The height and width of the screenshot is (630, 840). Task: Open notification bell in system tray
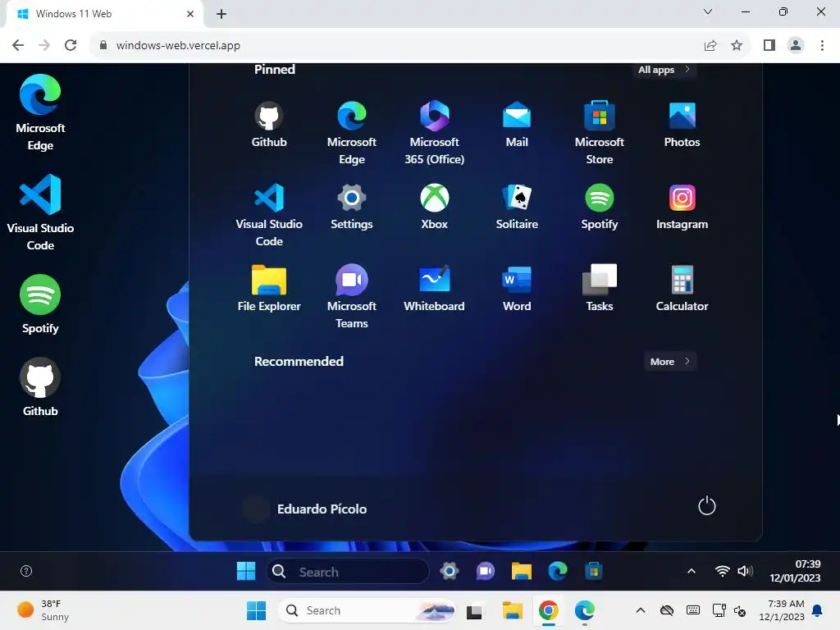point(817,610)
